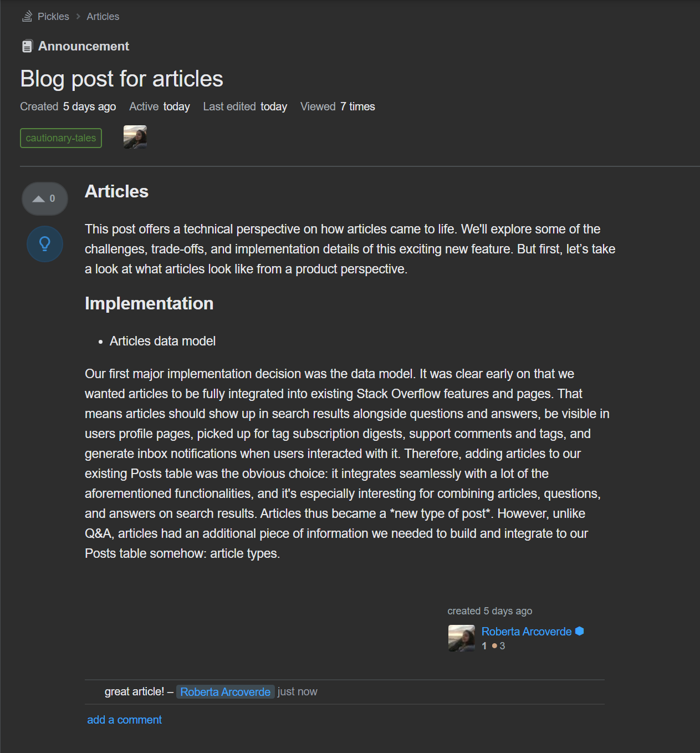Open the cautionary-tales tag

coord(61,138)
